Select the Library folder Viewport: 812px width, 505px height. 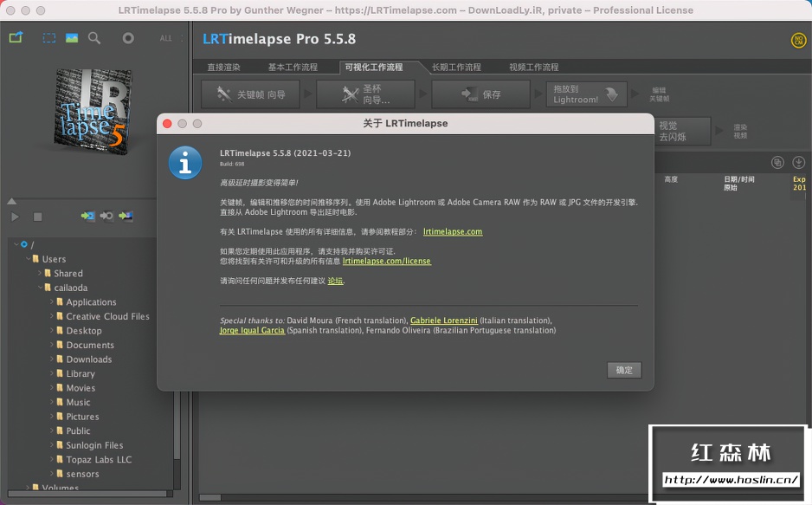coord(81,373)
